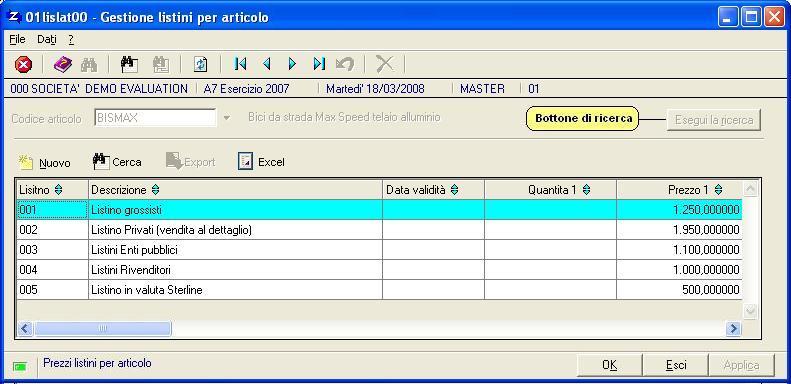Sort by Prezzo 1 column arrows
The height and width of the screenshot is (384, 791).
[x=718, y=190]
